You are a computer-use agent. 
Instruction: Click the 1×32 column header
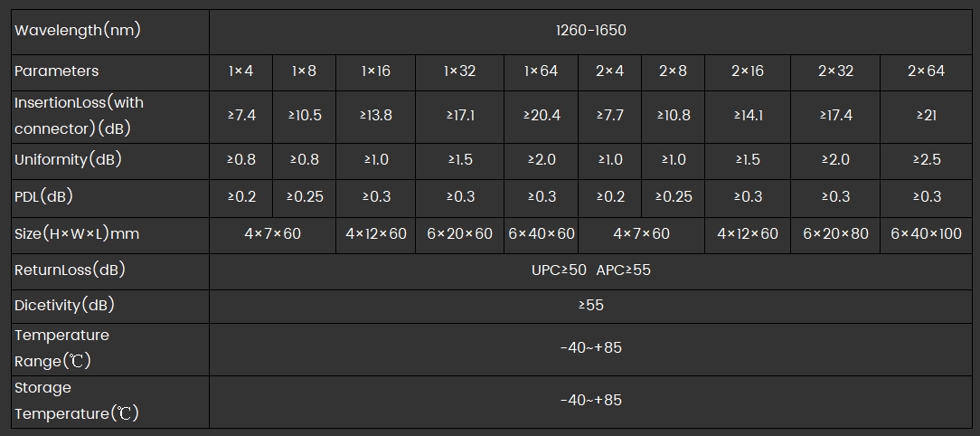click(459, 71)
